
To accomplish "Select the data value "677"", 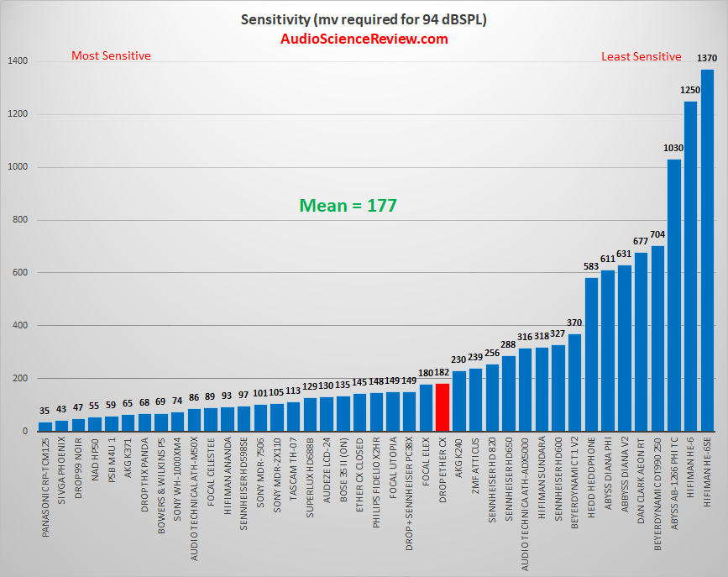I will tap(641, 241).
